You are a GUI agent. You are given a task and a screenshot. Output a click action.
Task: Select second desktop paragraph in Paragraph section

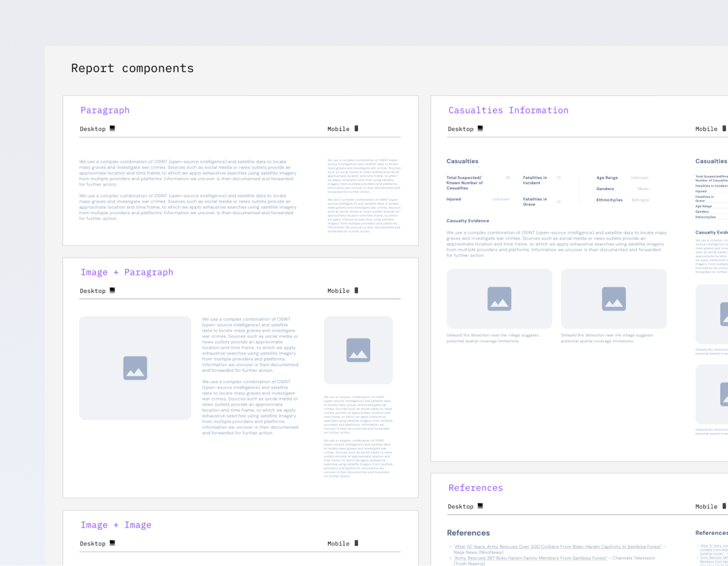188,207
